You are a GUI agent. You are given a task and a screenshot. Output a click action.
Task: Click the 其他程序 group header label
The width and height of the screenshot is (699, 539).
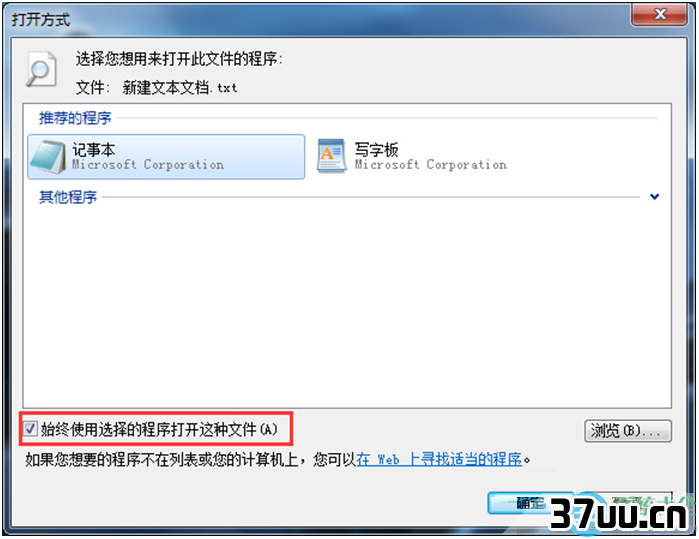68,197
